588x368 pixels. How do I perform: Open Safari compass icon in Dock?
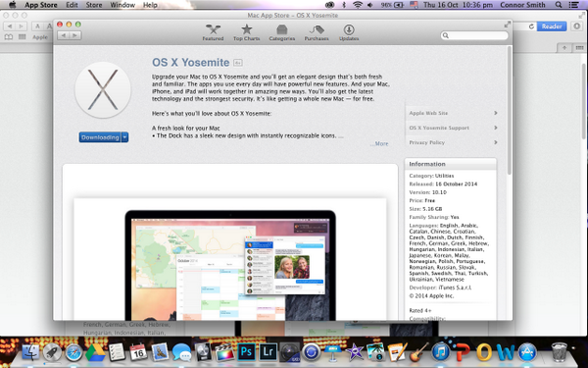pyautogui.click(x=73, y=353)
